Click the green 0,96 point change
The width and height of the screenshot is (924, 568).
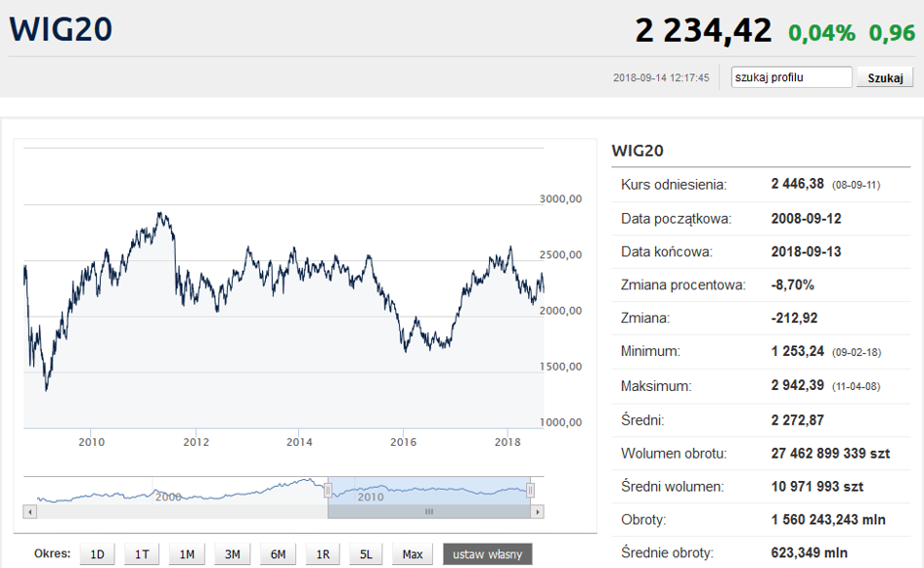tap(892, 33)
